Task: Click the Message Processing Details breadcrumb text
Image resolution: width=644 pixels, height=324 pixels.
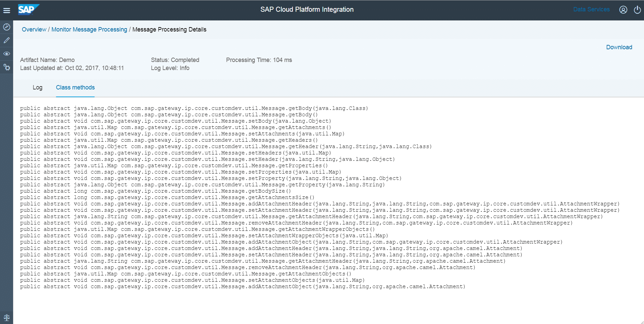Action: click(169, 29)
